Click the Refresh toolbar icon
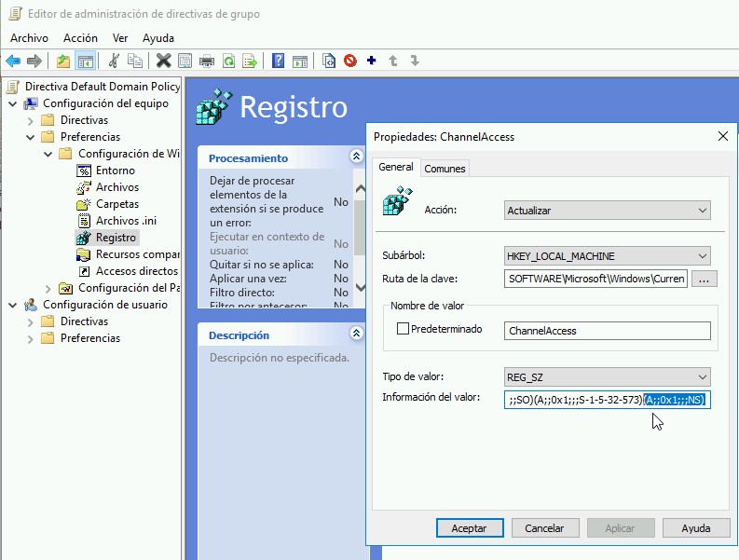 (228, 61)
